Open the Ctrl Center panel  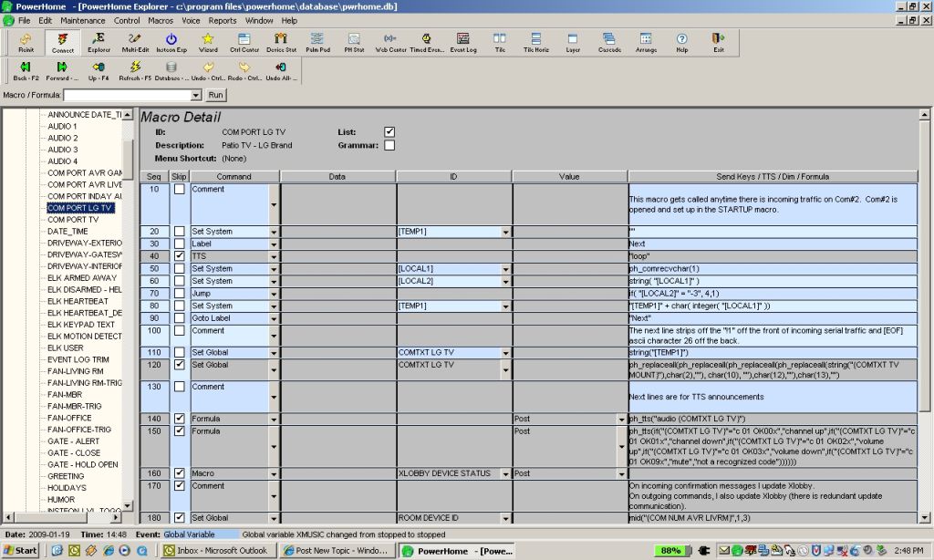pyautogui.click(x=244, y=43)
